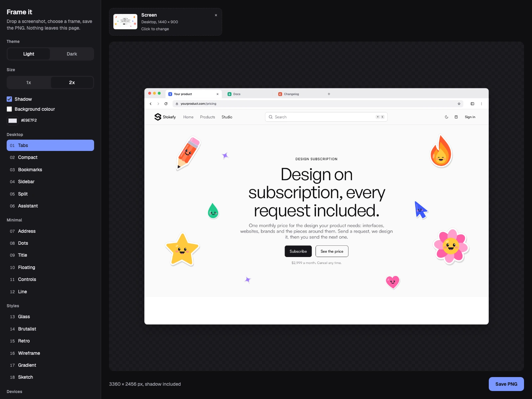Open the #E9E7F2 colour swatch

coord(13,120)
